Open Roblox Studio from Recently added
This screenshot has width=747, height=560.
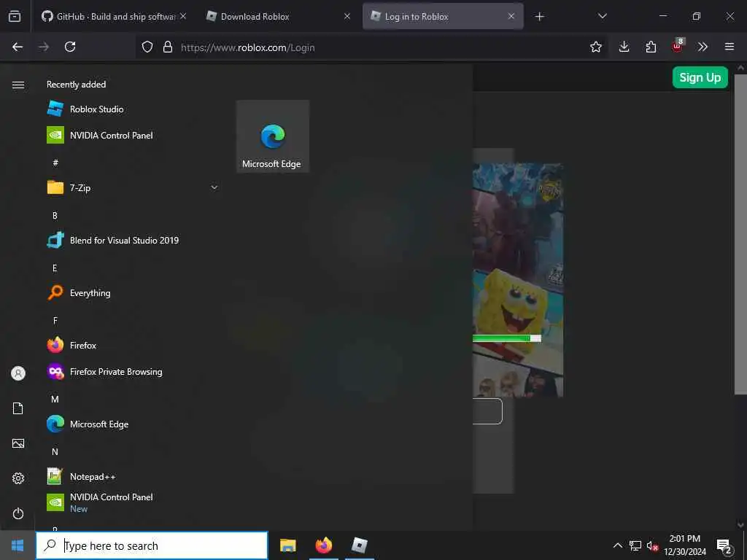[x=133, y=109]
